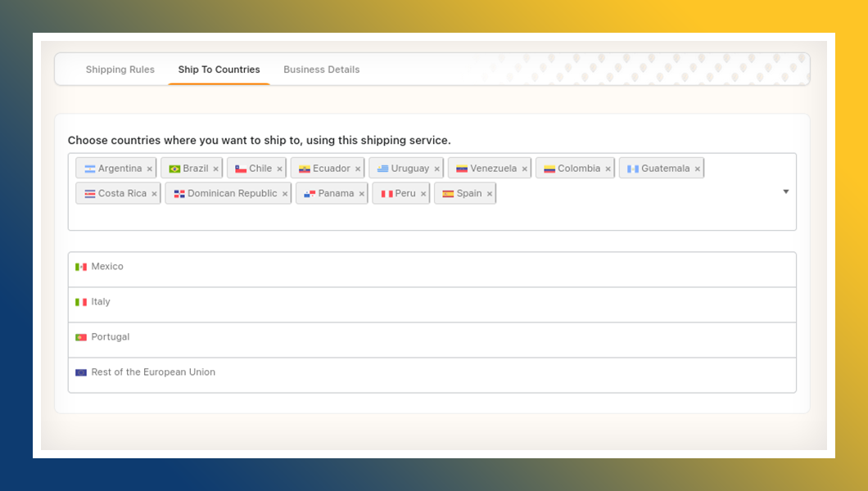Click the Mexico flag icon
Viewport: 868px width, 491px height.
(81, 267)
